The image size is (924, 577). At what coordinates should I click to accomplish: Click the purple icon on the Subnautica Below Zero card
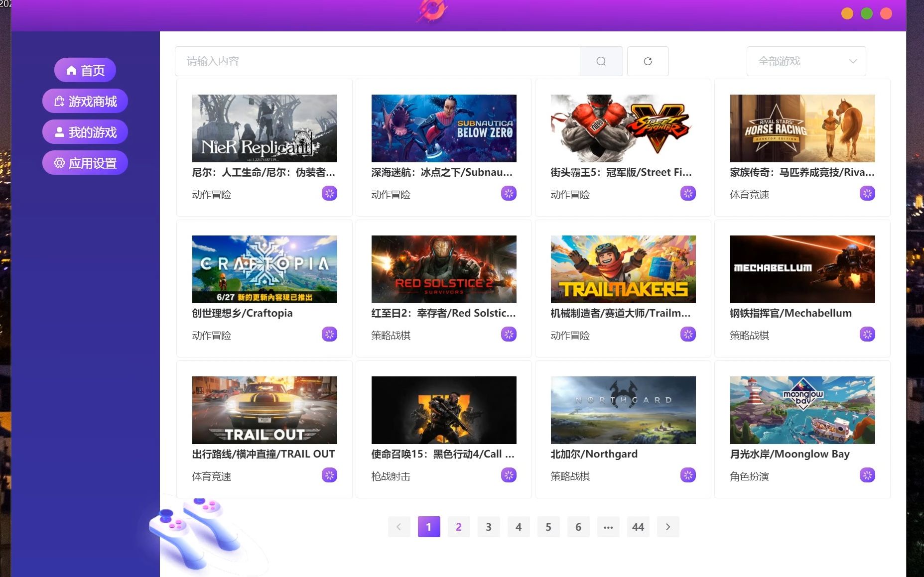click(x=509, y=193)
